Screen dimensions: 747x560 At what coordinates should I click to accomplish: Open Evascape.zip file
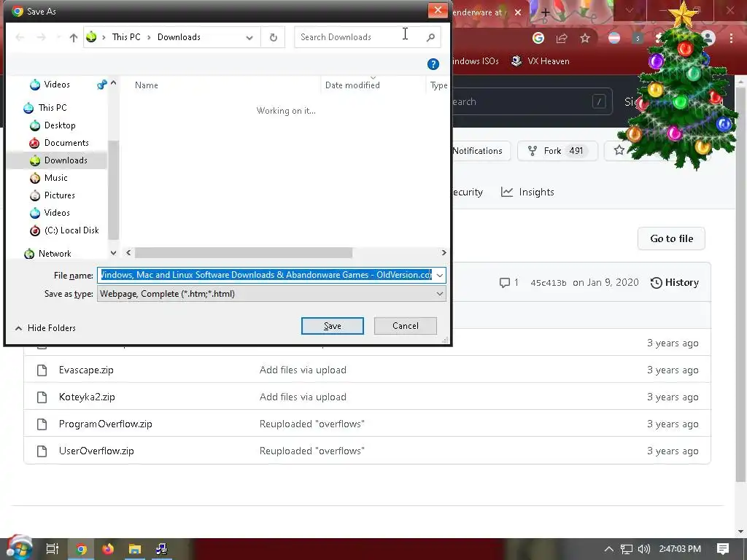pos(86,370)
